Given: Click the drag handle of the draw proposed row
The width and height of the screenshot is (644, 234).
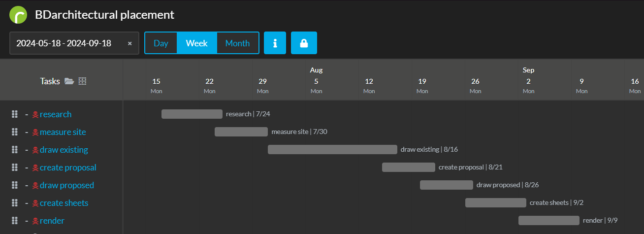Looking at the screenshot, I should click(x=15, y=185).
